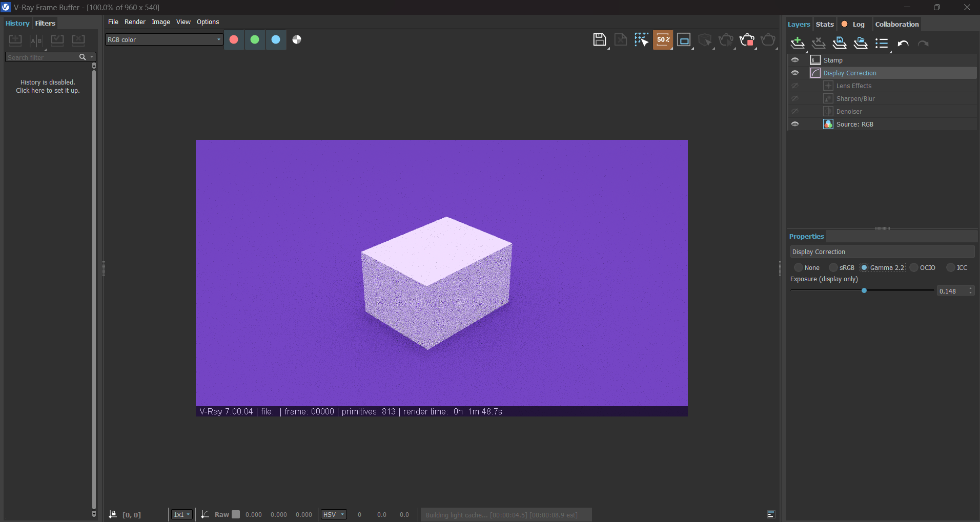This screenshot has width=980, height=522.
Task: Select the sRGB display correction option
Action: point(834,267)
